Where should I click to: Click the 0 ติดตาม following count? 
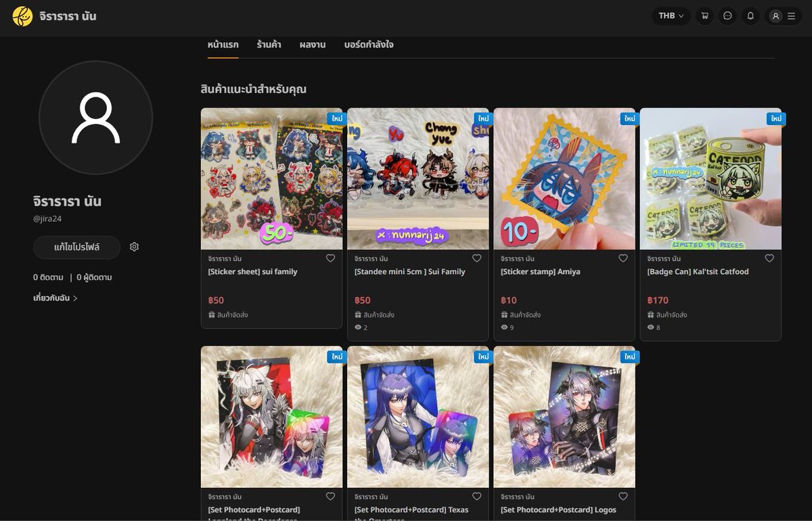click(48, 277)
